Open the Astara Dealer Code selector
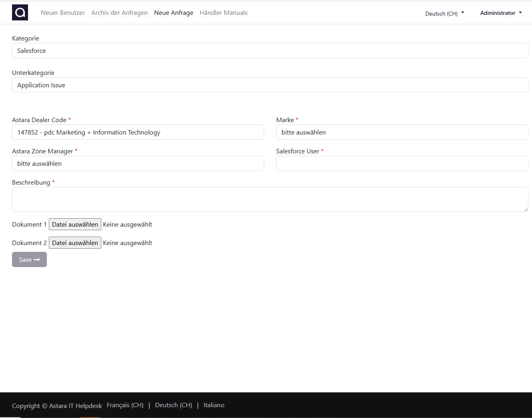532x418 pixels. pos(138,133)
